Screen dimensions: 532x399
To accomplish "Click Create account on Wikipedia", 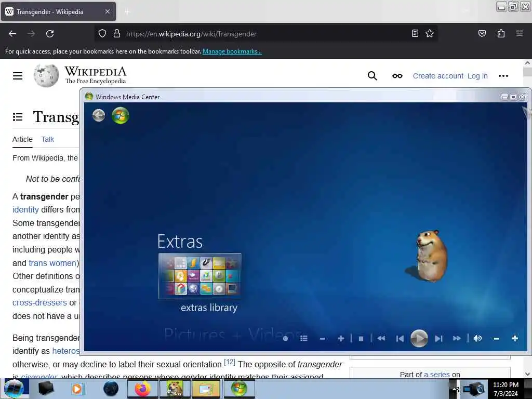I will pyautogui.click(x=437, y=76).
